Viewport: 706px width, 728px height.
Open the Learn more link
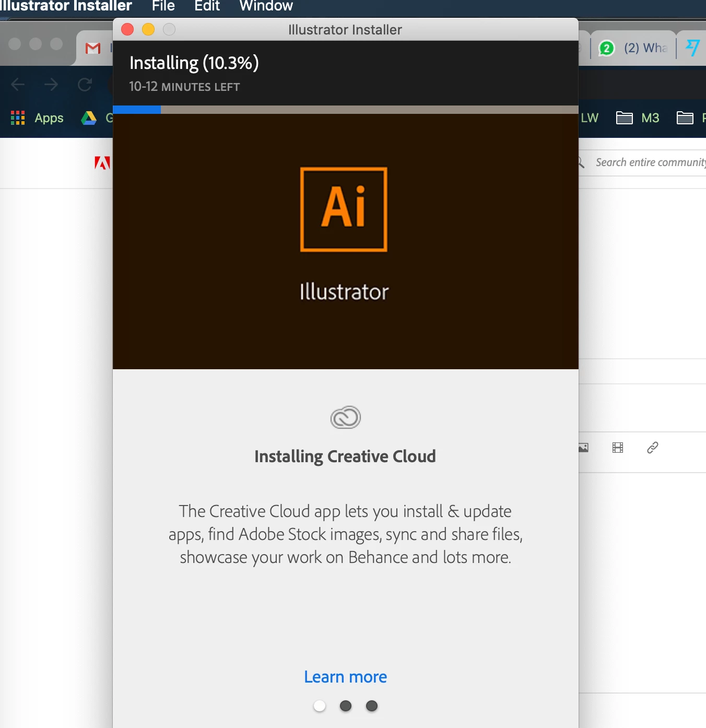[345, 677]
